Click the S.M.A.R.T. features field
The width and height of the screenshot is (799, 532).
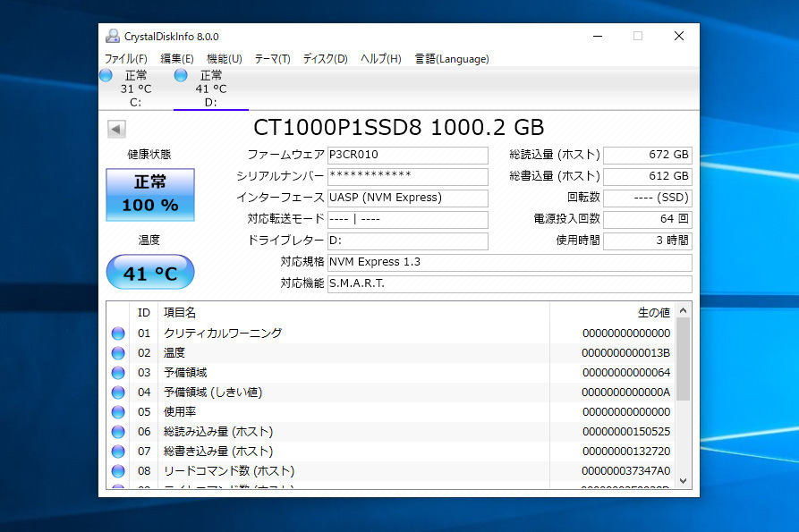[x=510, y=283]
